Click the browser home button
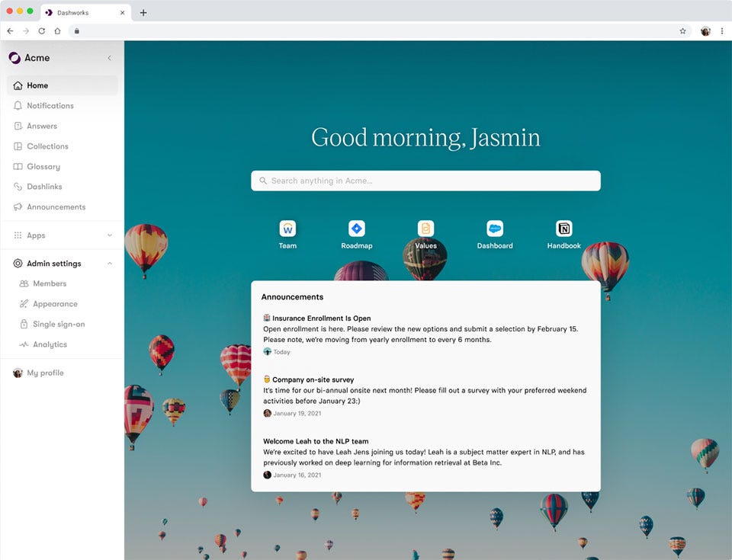732x560 pixels. click(x=57, y=30)
